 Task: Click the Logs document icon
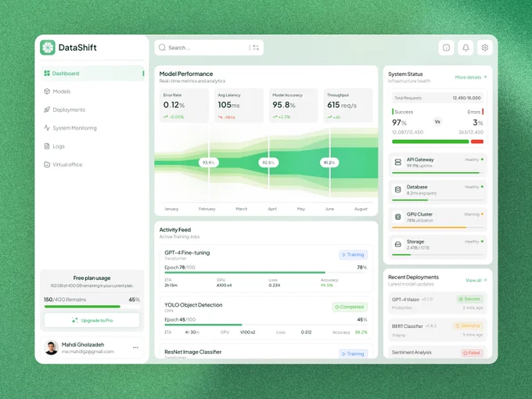tap(47, 146)
